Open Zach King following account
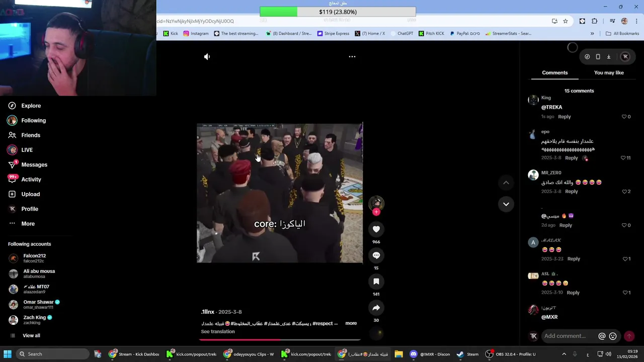 (30, 320)
